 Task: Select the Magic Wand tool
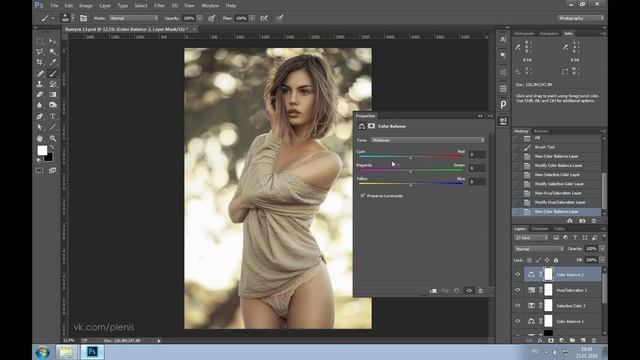[53, 52]
